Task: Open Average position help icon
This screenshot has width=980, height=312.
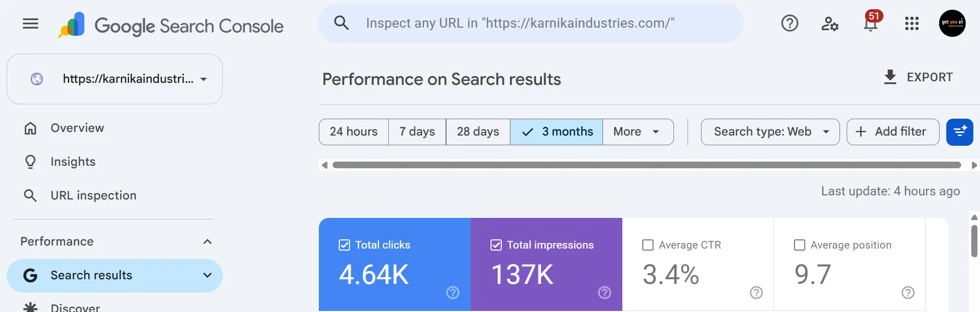Action: click(908, 293)
